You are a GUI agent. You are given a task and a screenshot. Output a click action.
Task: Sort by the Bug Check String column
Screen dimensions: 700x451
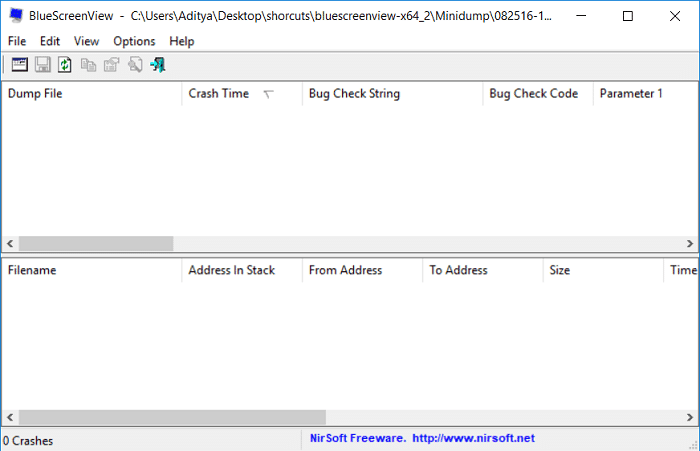click(x=392, y=94)
